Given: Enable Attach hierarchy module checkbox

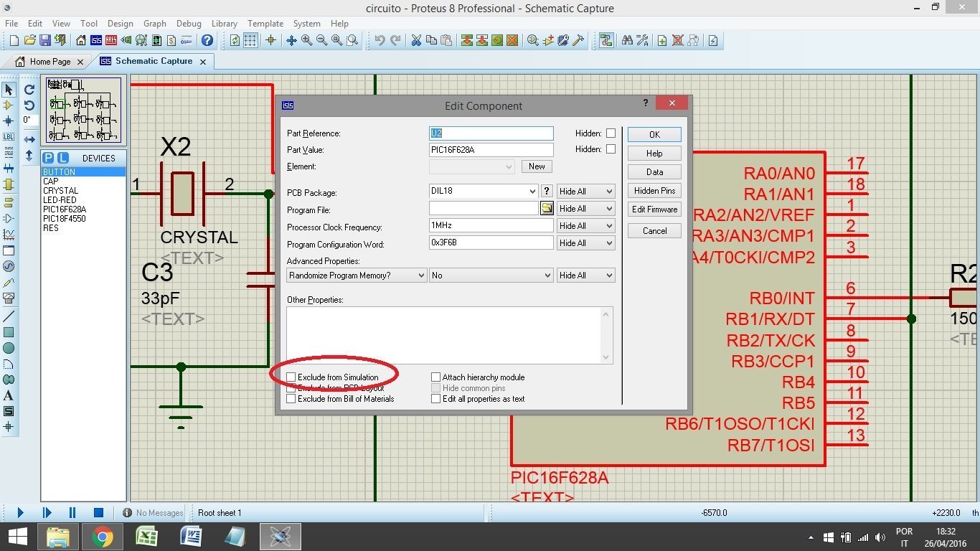Looking at the screenshot, I should [x=435, y=377].
